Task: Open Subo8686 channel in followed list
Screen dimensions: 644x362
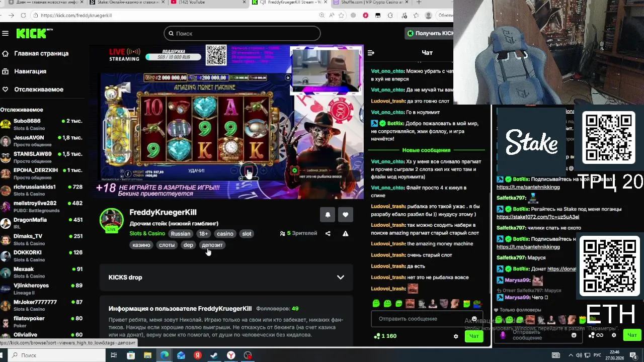Action: 41,124
